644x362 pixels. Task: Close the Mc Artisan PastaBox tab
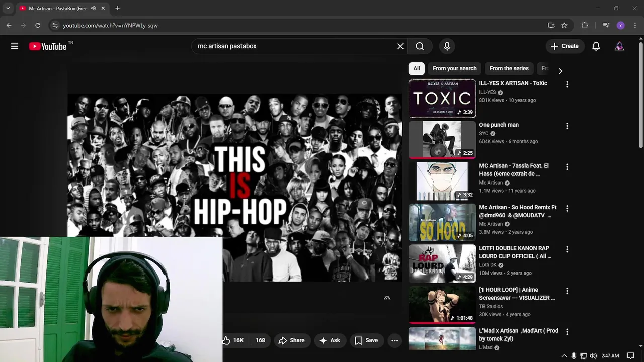pyautogui.click(x=103, y=8)
